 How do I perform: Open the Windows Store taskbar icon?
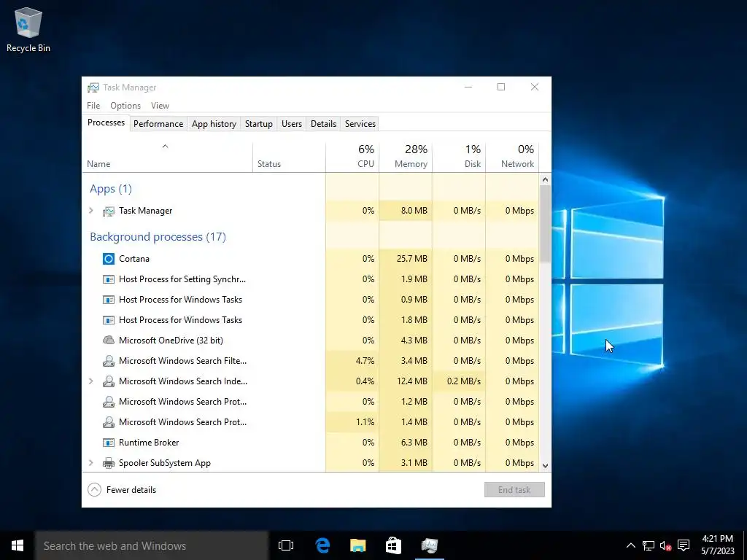(x=393, y=545)
